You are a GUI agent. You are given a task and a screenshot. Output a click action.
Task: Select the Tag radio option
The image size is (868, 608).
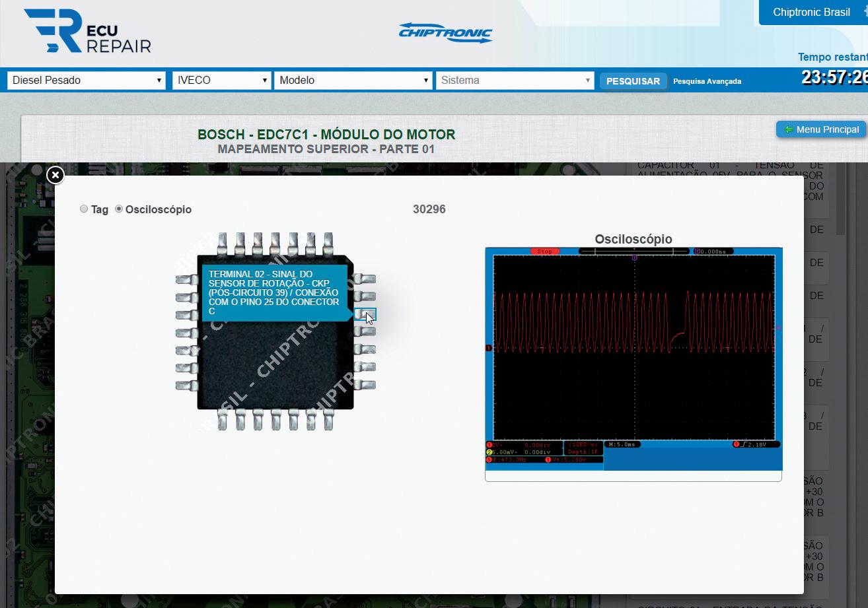click(84, 209)
